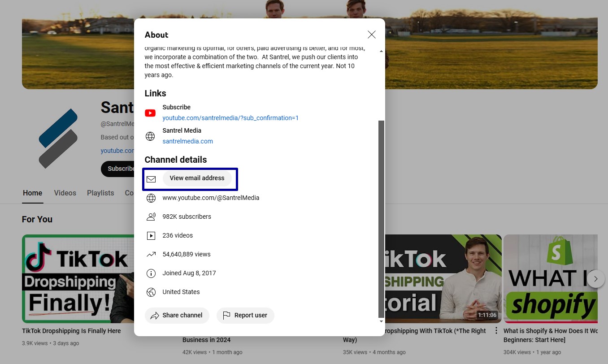608x364 pixels.
Task: Select the 982K subscribers text
Action: pos(187,217)
